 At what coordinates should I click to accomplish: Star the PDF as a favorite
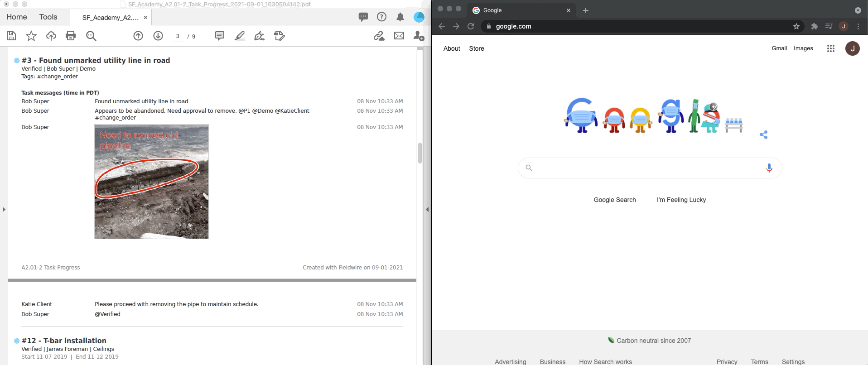tap(31, 36)
